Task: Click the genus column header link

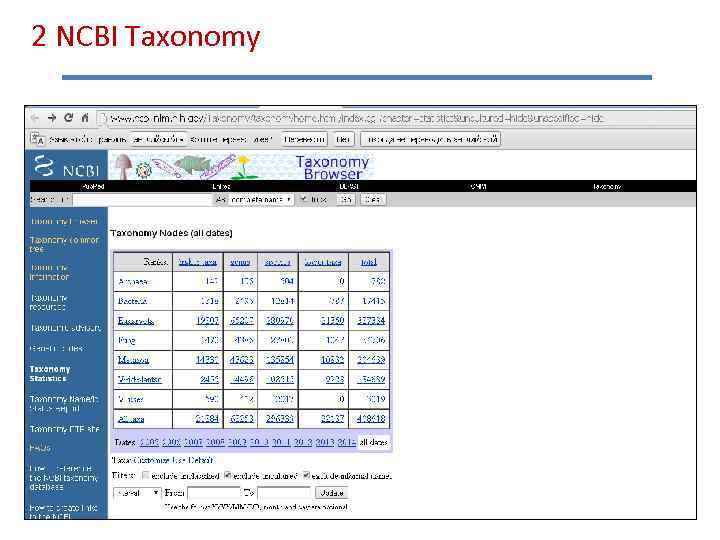Action: pyautogui.click(x=240, y=262)
